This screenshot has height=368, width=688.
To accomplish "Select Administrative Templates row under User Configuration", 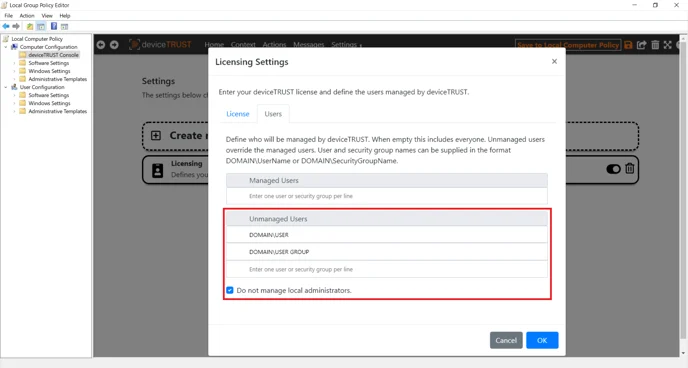I will 57,111.
